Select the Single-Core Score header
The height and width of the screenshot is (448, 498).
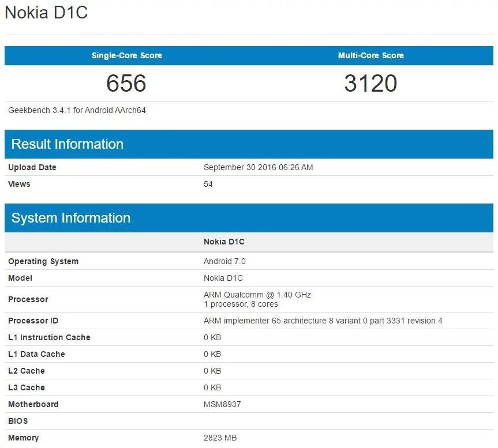(x=127, y=55)
